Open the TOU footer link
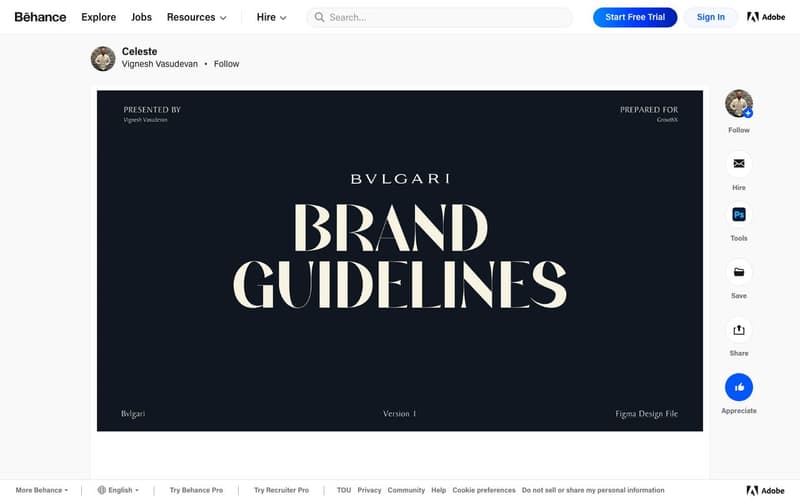Image resolution: width=800 pixels, height=500 pixels. [x=344, y=490]
